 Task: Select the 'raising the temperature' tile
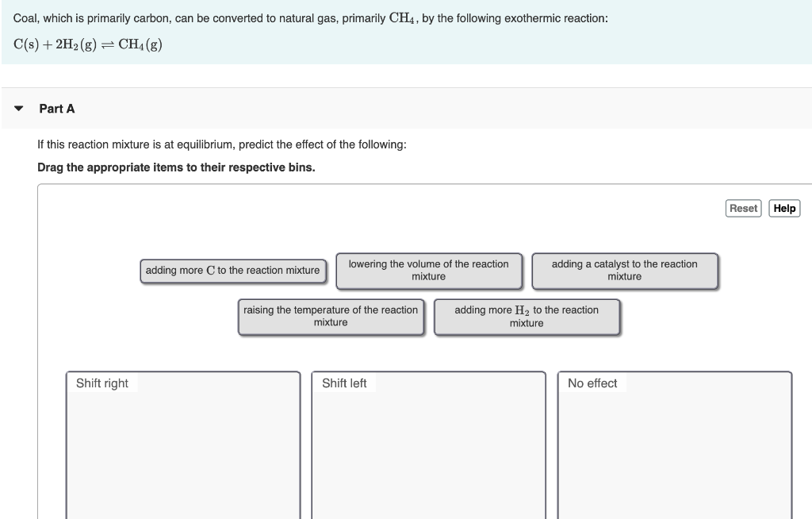(x=331, y=316)
